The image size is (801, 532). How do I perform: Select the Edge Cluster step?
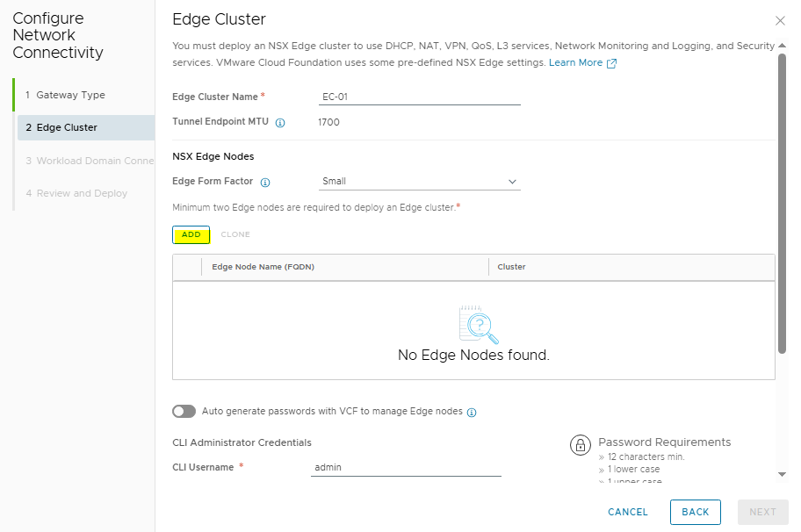67,127
